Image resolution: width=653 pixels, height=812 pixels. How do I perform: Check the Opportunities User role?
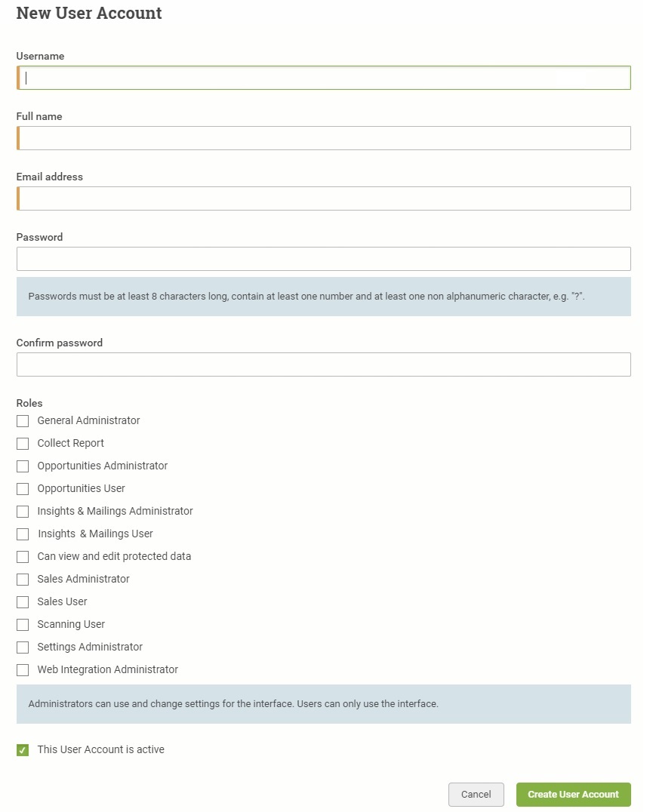[x=23, y=489]
